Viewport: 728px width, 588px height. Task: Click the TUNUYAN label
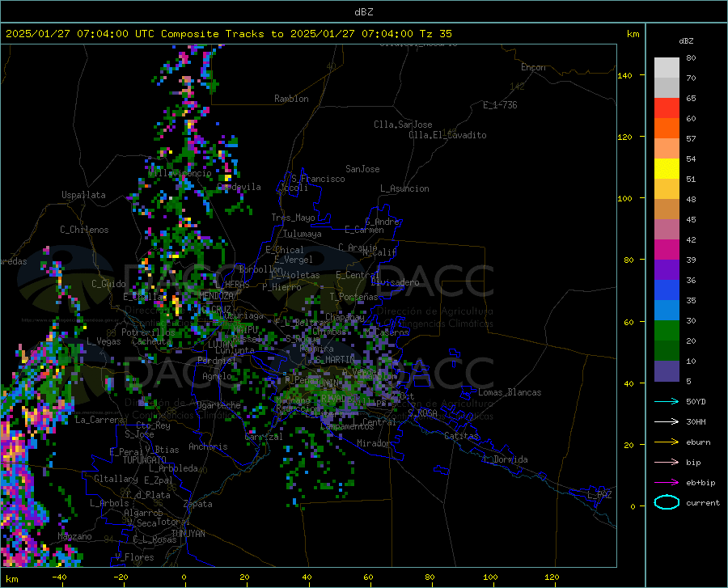coord(188,534)
